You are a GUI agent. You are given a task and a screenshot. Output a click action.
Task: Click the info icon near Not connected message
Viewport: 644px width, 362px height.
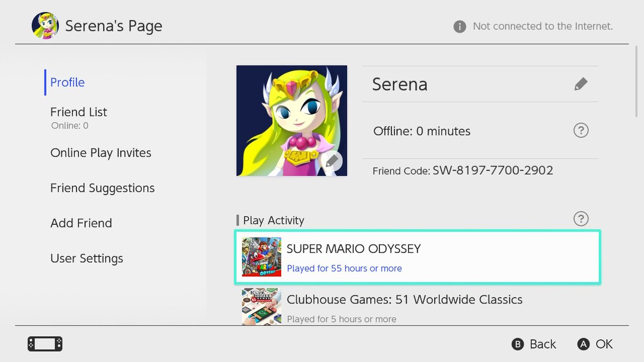click(459, 26)
